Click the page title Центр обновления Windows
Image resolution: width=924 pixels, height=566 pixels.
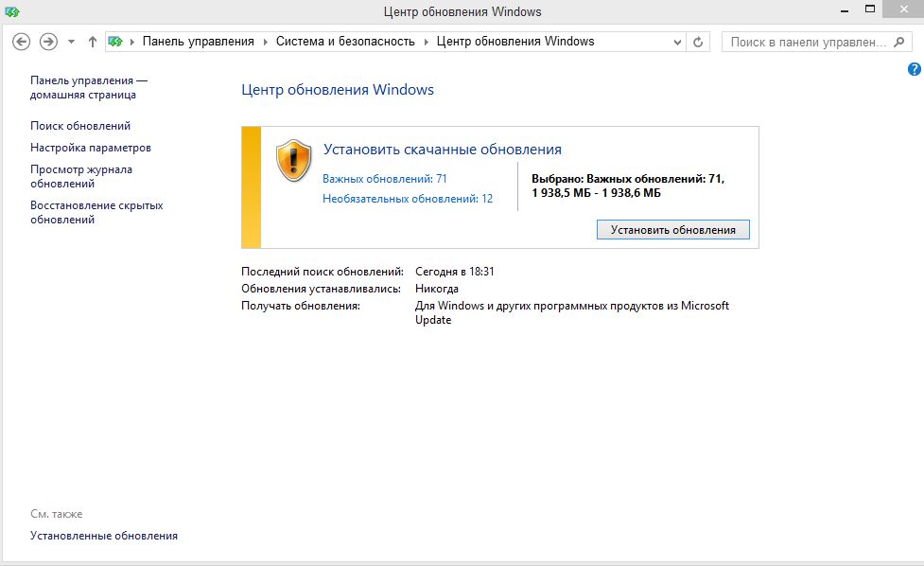click(x=338, y=90)
